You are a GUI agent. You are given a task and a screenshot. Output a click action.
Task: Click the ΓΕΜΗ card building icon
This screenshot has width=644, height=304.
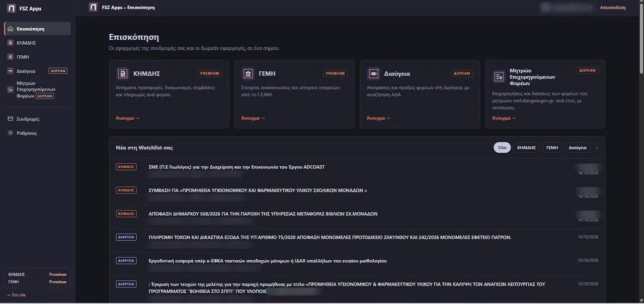tap(248, 73)
